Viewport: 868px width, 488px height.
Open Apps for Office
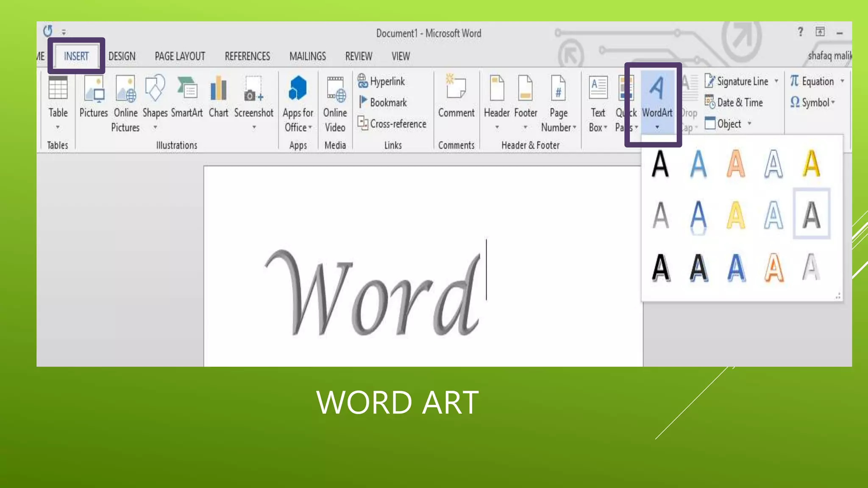click(x=298, y=104)
